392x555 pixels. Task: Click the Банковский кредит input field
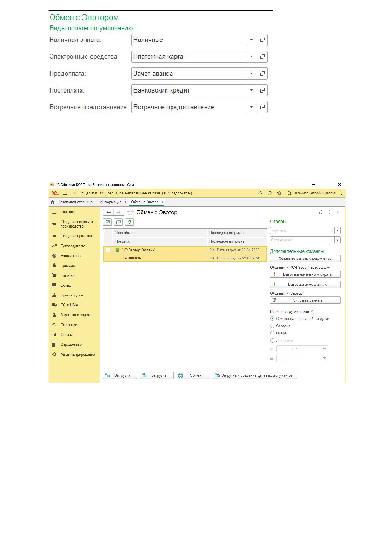189,90
